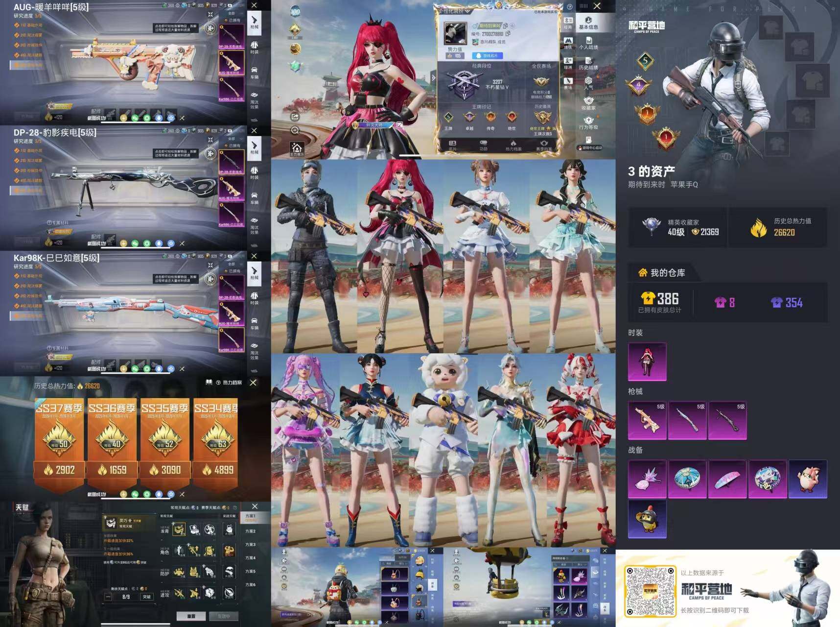
Task: Click the help icon beside 赛季天赋点
Action: click(235, 507)
